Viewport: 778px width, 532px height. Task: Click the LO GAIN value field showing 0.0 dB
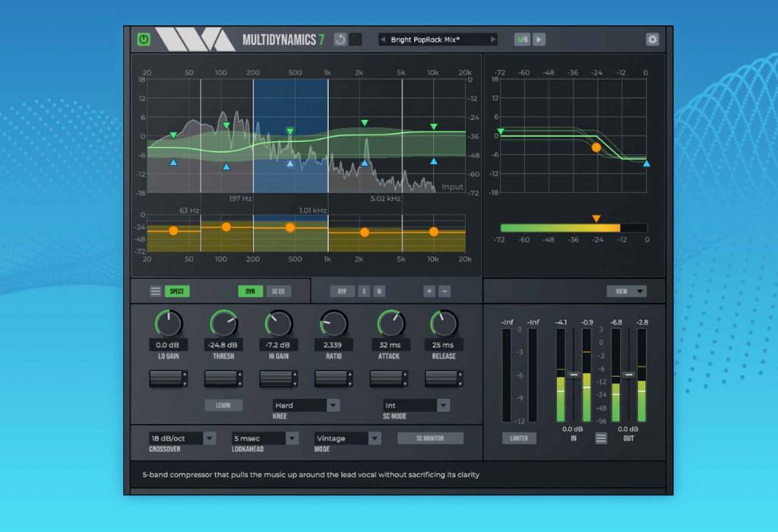168,345
